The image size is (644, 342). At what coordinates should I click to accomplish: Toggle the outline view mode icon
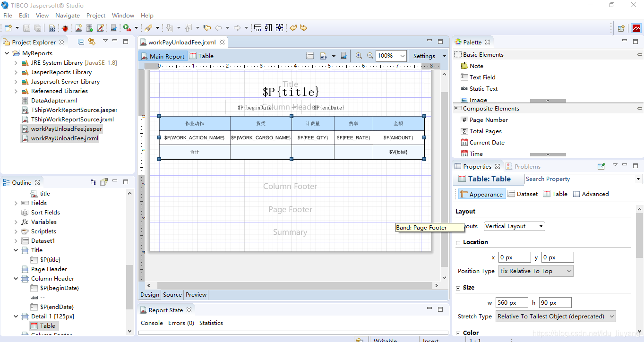(x=94, y=182)
